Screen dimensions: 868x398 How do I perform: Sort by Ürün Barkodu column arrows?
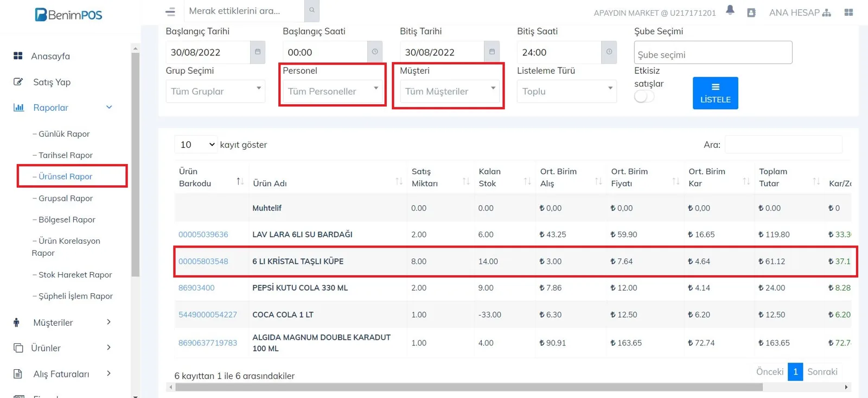point(240,181)
